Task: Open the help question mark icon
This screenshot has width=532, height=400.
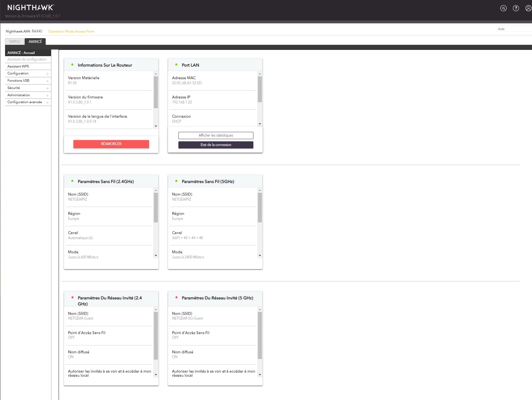Action: tap(516, 9)
